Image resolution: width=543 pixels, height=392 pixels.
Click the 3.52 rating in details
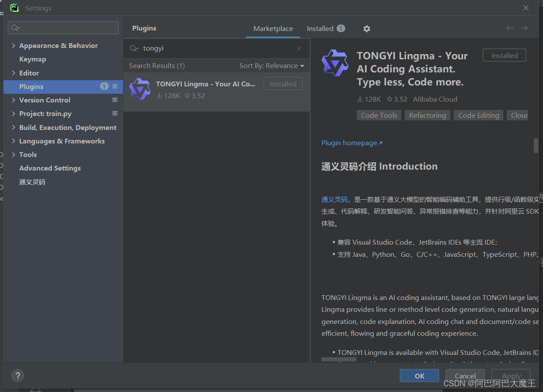click(x=397, y=99)
